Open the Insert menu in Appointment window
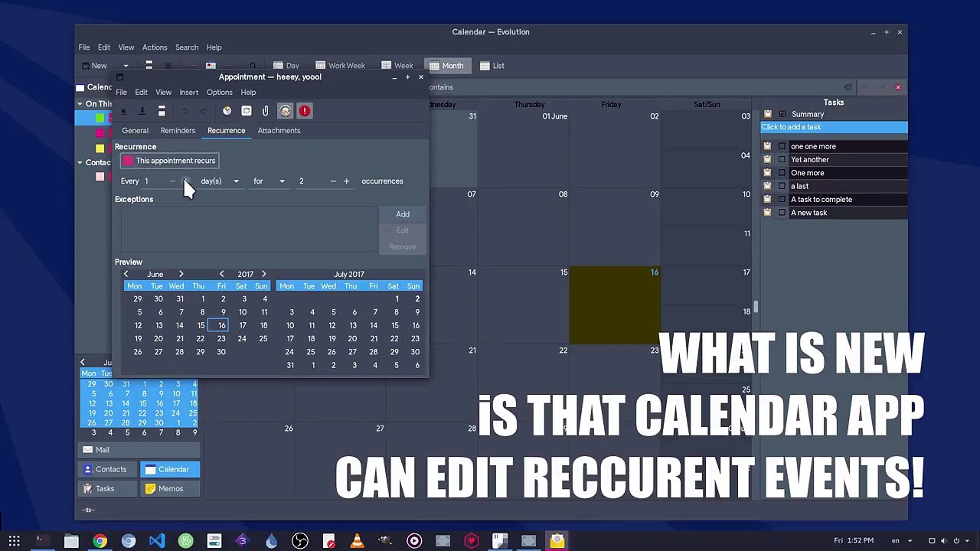This screenshot has height=551, width=980. 188,92
